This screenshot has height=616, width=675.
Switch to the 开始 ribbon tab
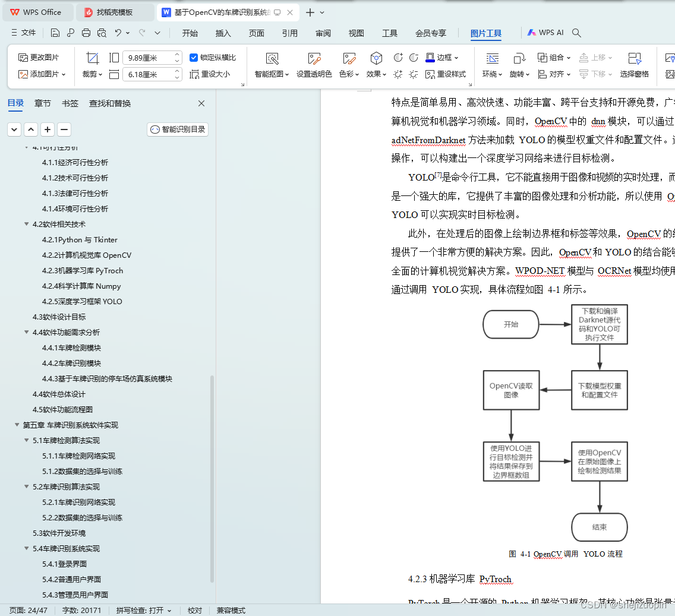[x=190, y=33]
